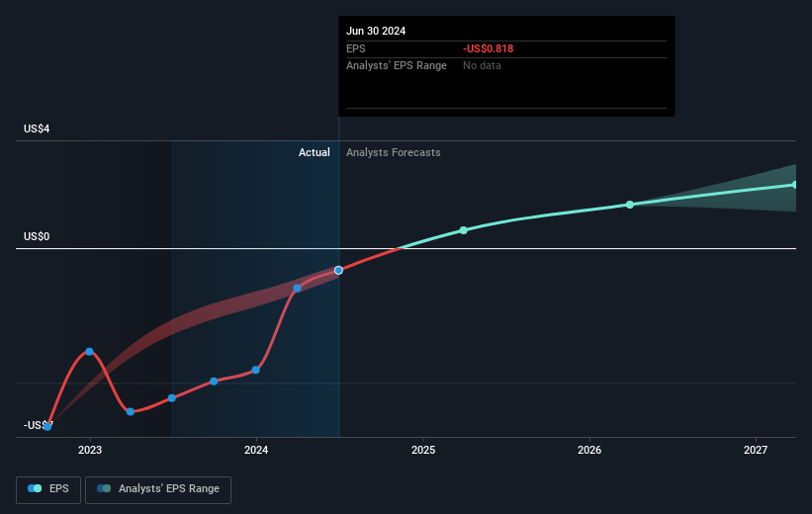
Task: Click the EPS point in late 2023
Action: click(x=214, y=382)
